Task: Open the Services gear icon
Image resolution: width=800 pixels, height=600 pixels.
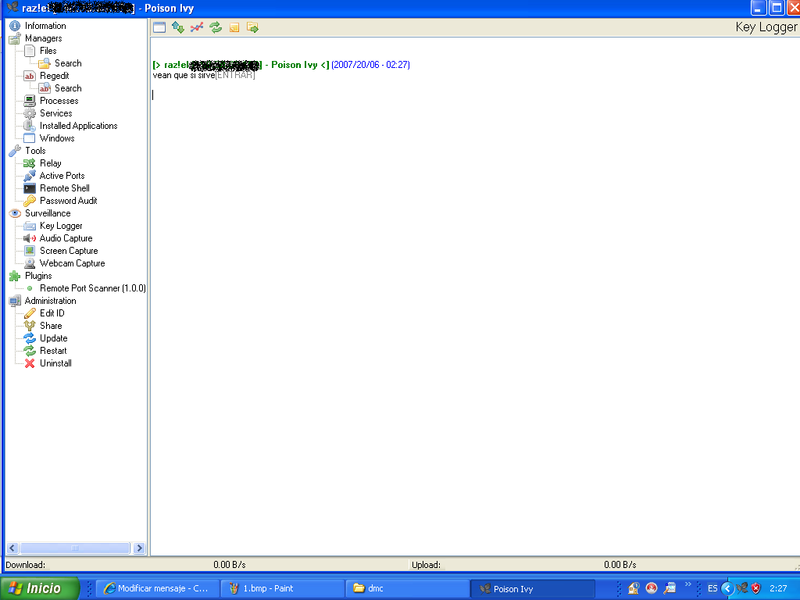Action: pos(30,113)
